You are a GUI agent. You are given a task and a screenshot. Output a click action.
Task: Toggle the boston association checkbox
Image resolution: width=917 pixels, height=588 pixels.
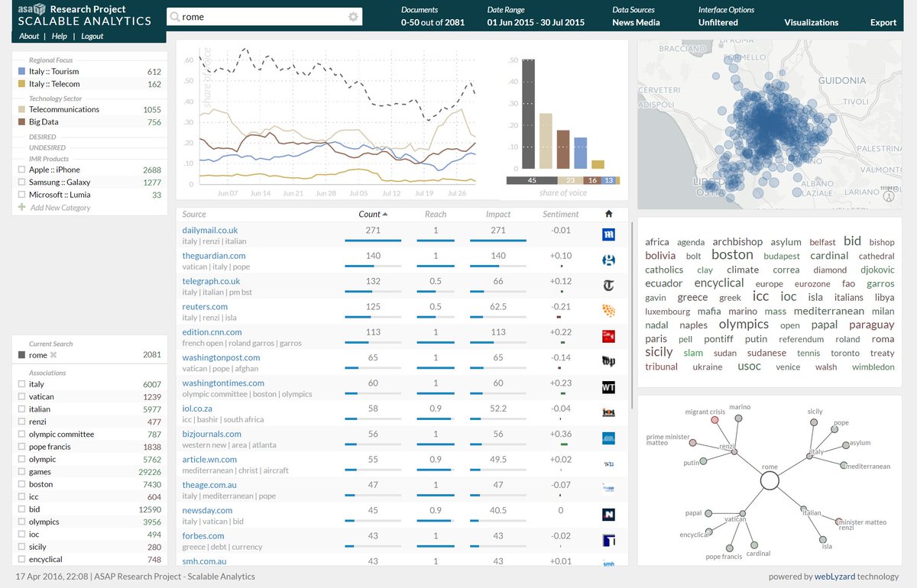pos(21,484)
